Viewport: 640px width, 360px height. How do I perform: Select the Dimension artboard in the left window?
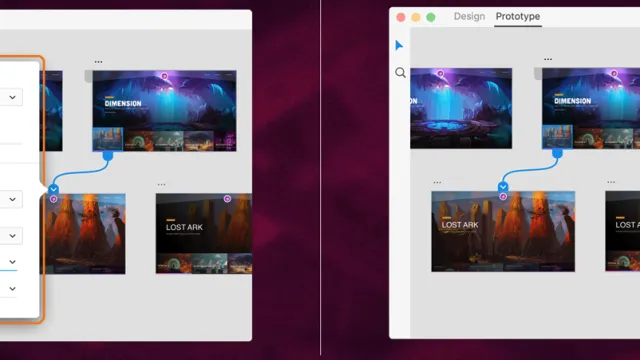(x=164, y=111)
